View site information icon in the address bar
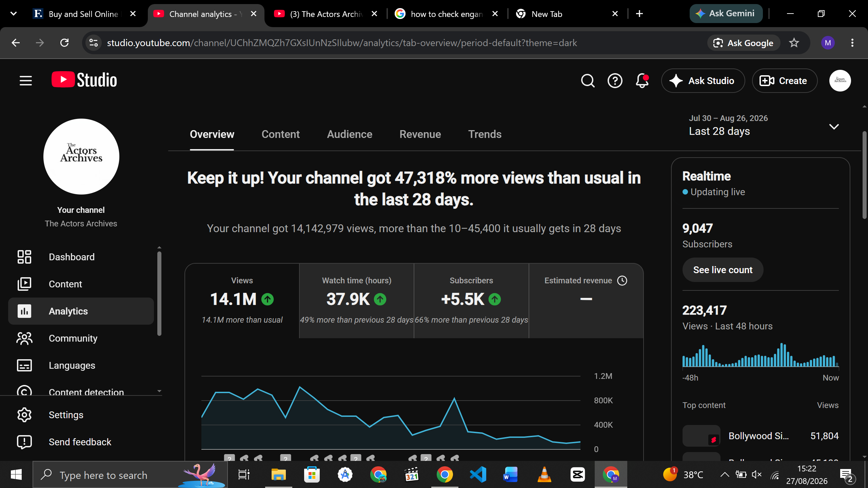This screenshot has height=488, width=868. pos(94,43)
